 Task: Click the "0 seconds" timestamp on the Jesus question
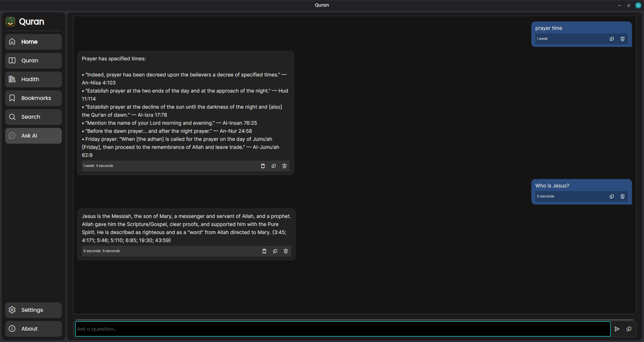tap(545, 196)
